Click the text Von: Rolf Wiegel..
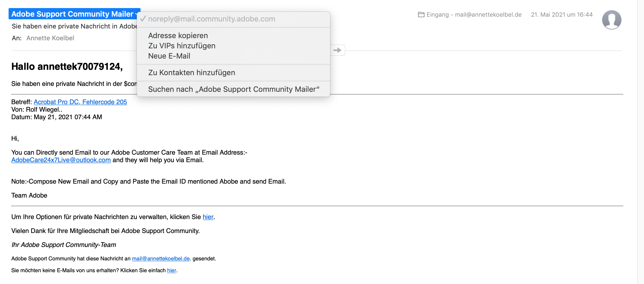This screenshot has height=284, width=644. (x=37, y=110)
